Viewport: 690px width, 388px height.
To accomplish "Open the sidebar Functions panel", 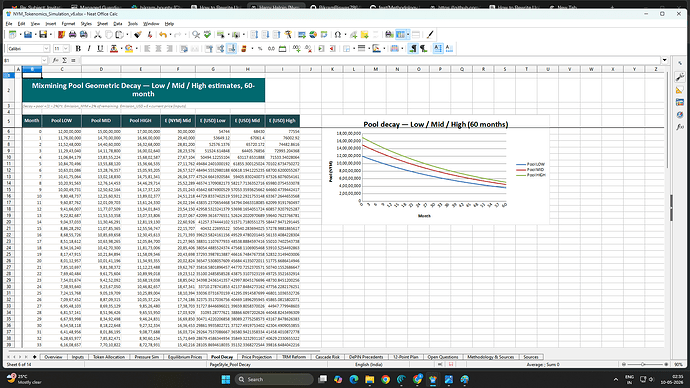I will [680, 127].
